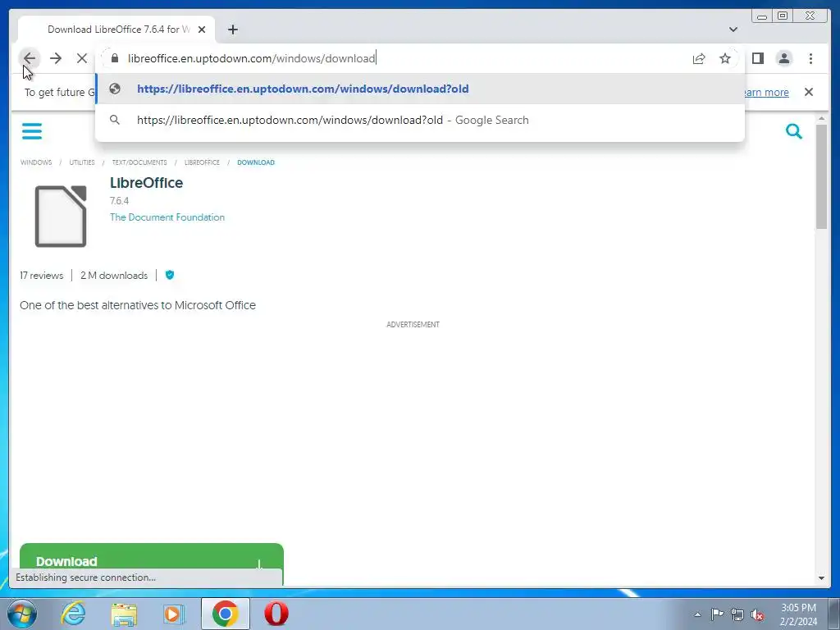Open a new tab with plus button

pyautogui.click(x=232, y=30)
